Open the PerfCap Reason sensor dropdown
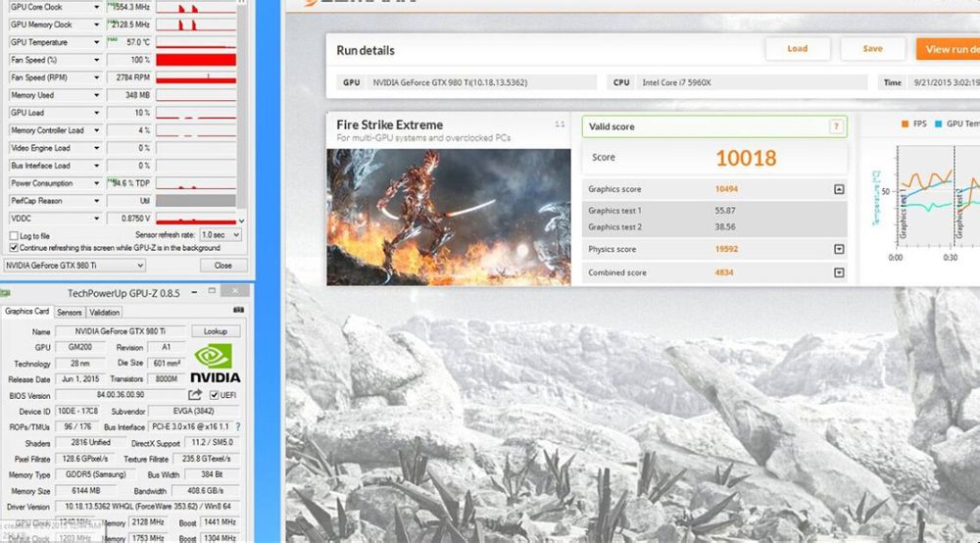This screenshot has width=980, height=543. tap(96, 201)
